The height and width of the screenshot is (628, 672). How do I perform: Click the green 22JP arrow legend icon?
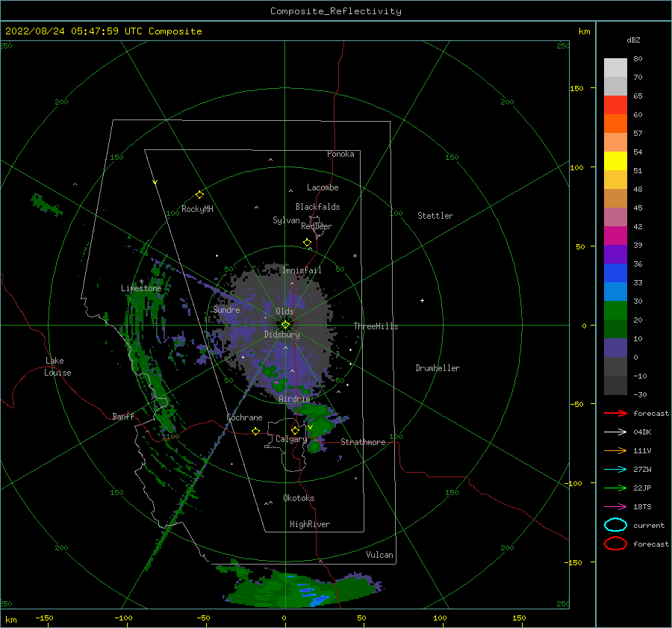(615, 488)
